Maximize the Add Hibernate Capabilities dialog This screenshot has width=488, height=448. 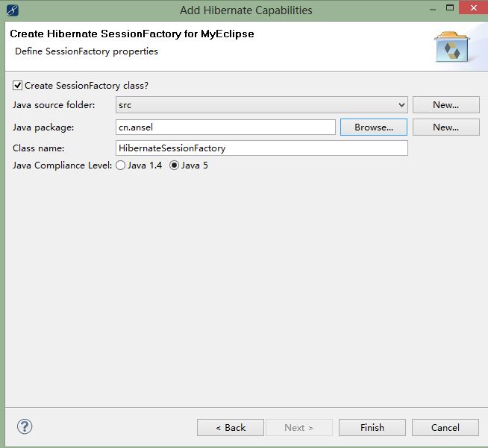click(x=450, y=7)
